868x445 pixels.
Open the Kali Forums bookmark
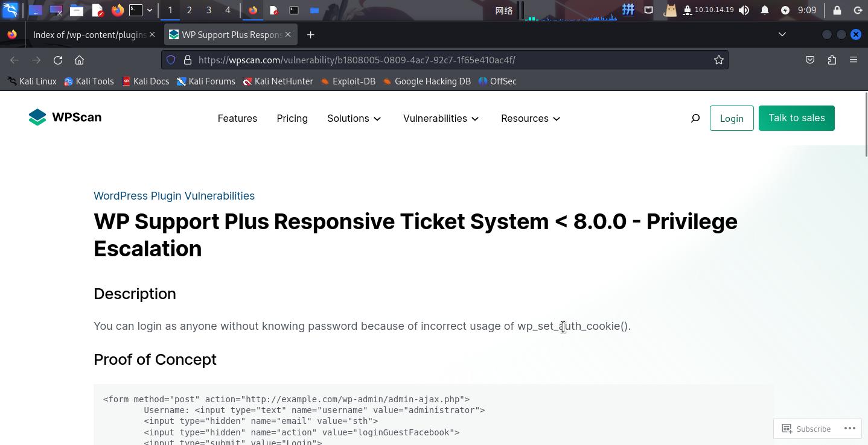point(205,81)
